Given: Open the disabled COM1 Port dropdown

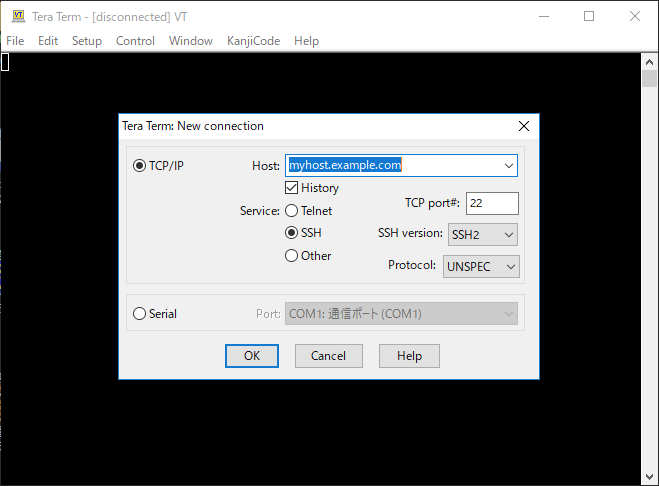Looking at the screenshot, I should (x=401, y=314).
